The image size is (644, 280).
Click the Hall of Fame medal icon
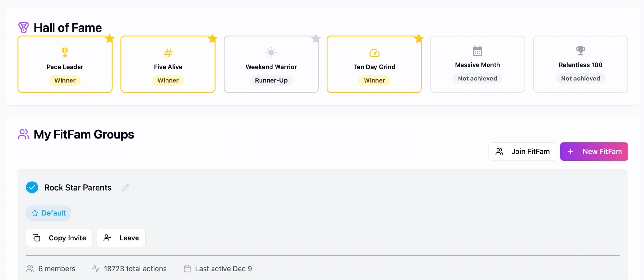pyautogui.click(x=24, y=28)
